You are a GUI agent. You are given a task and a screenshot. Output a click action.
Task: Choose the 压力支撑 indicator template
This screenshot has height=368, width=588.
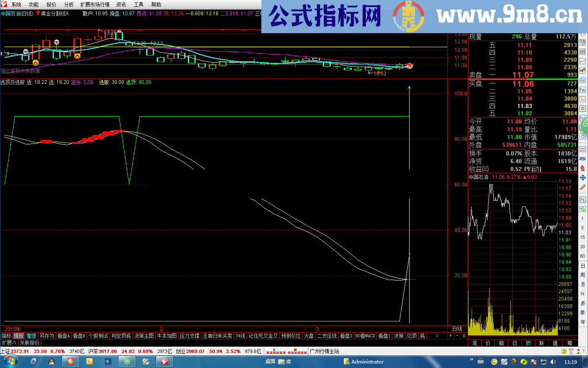[x=190, y=336]
